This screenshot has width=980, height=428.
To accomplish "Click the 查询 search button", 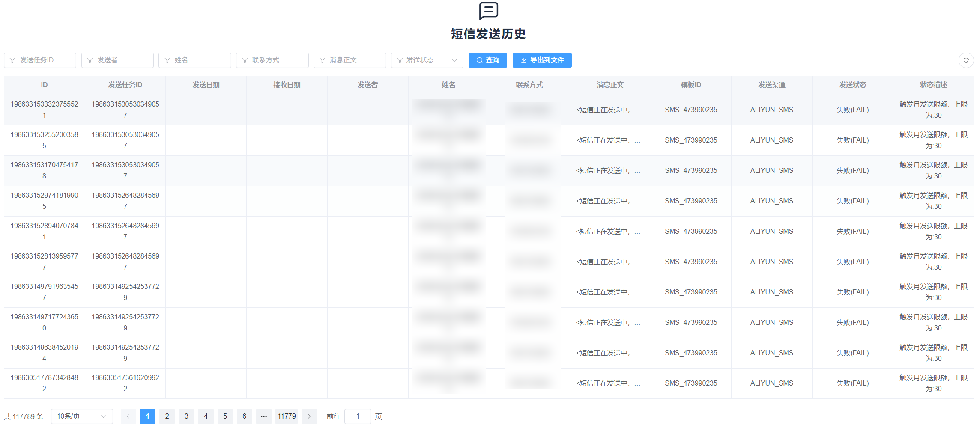I will 487,60.
